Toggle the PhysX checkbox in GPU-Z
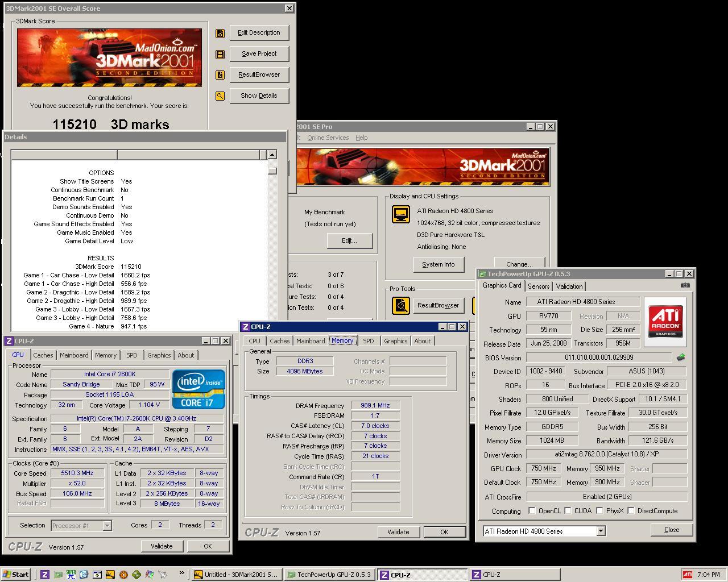Viewport: 728px width, 582px height. (599, 511)
